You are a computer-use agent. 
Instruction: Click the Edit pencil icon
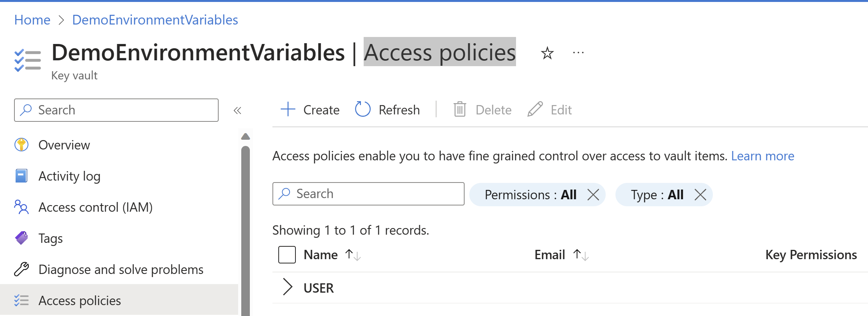pos(535,109)
